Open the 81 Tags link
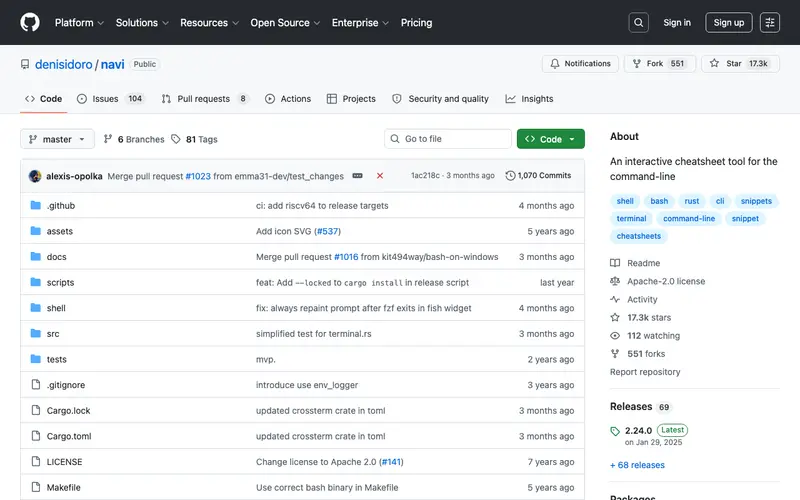Screen dimensions: 800x500 tap(194, 139)
